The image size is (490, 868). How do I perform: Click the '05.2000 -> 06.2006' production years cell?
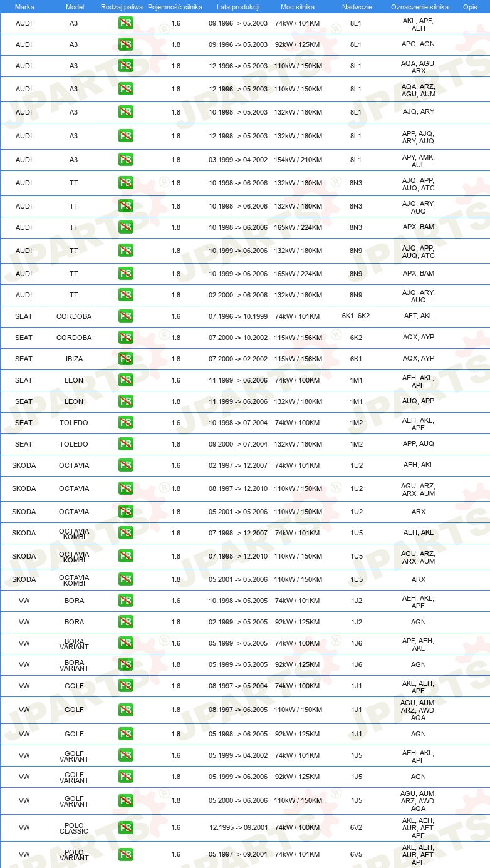click(238, 800)
